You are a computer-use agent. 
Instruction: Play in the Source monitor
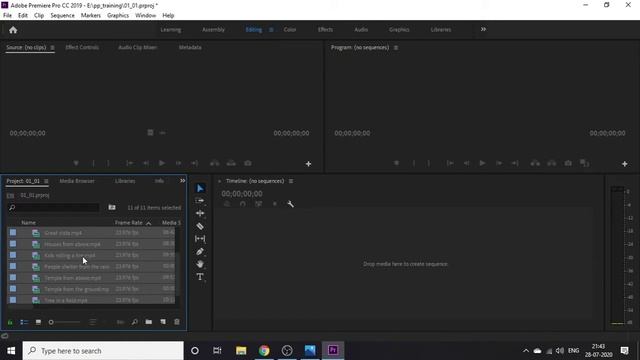click(x=162, y=163)
